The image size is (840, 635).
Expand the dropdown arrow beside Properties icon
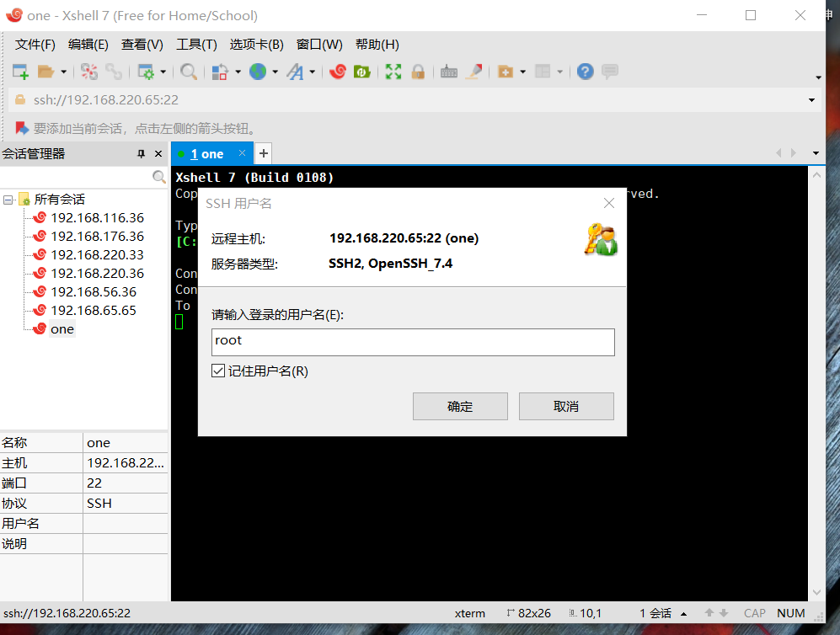pos(163,72)
